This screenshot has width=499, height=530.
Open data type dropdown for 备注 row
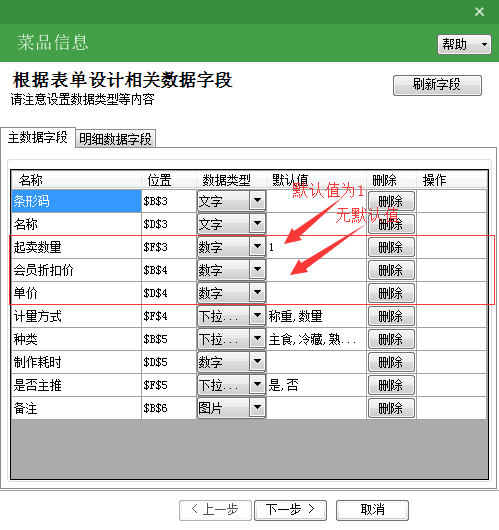coord(257,408)
